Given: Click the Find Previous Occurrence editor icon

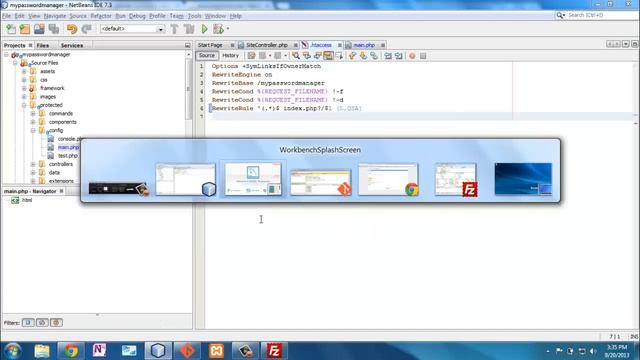Looking at the screenshot, I should point(307,56).
